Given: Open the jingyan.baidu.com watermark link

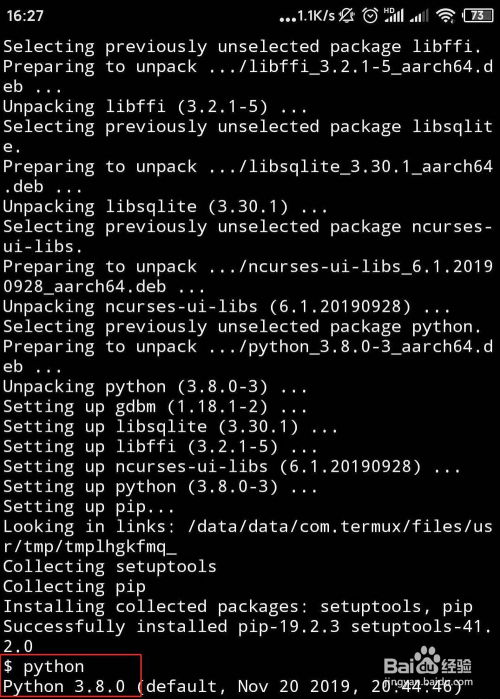Looking at the screenshot, I should [x=427, y=682].
